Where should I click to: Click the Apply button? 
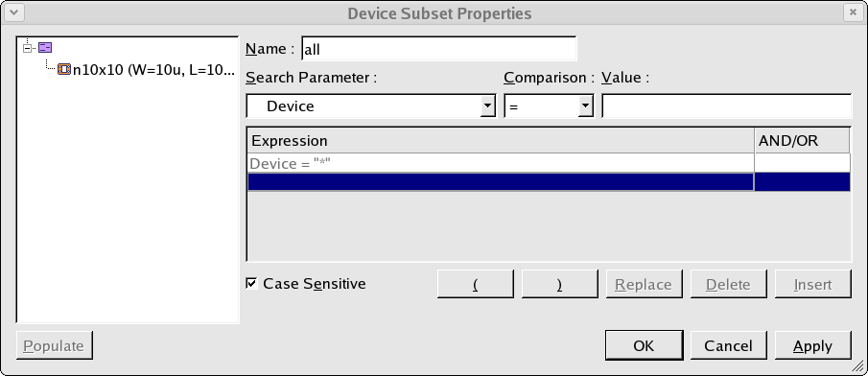(x=812, y=345)
